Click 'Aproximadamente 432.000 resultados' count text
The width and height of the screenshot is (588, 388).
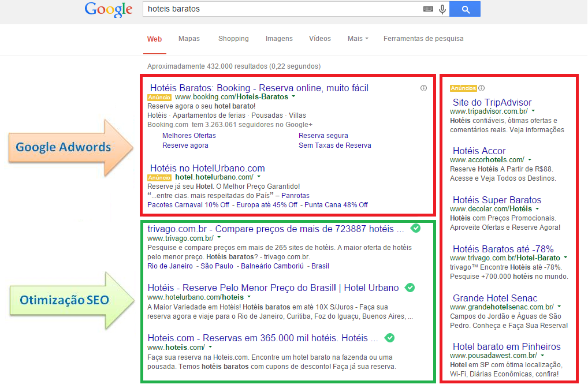click(x=234, y=66)
